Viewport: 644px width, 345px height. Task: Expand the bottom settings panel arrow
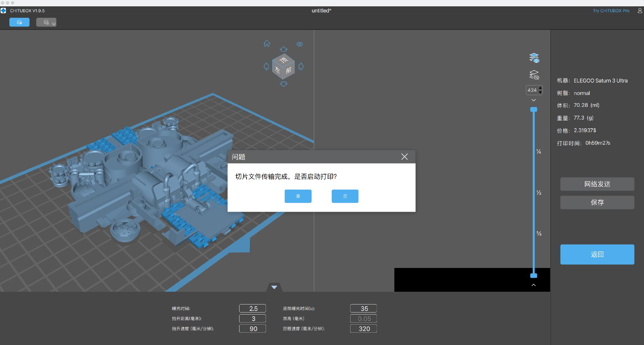click(x=274, y=287)
